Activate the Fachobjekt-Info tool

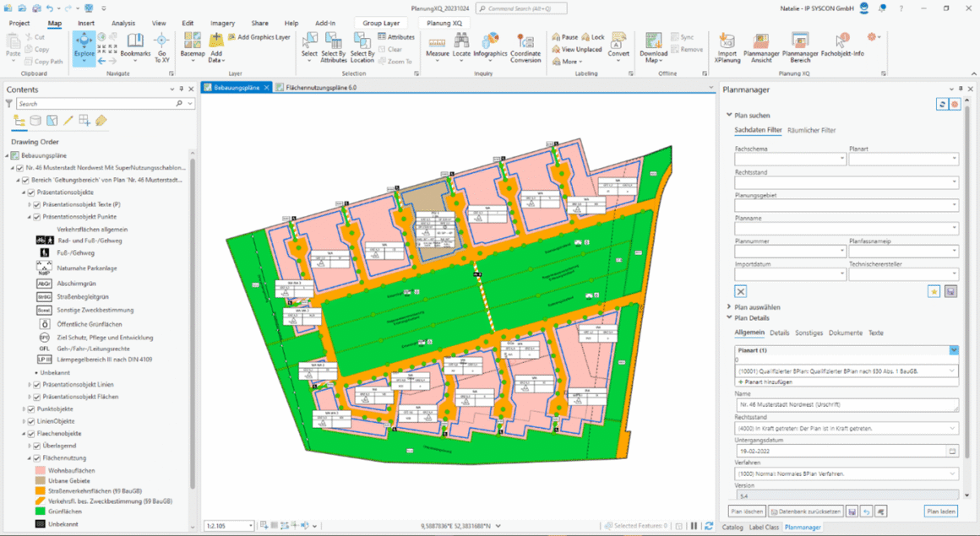point(842,46)
